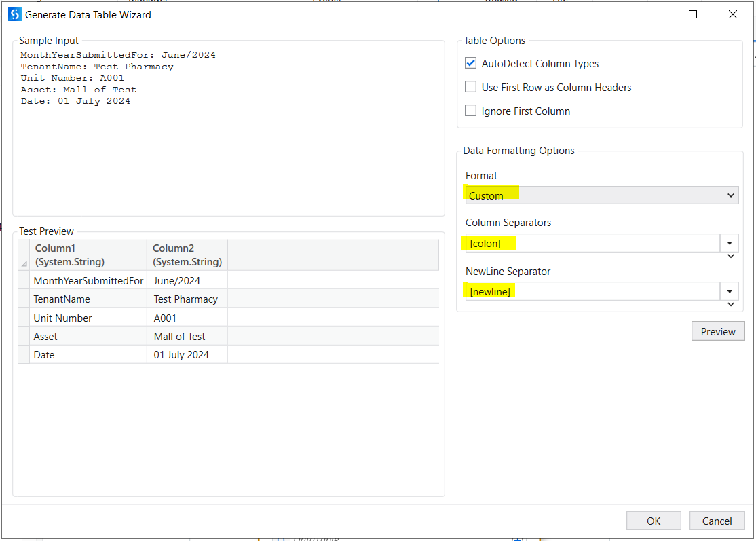The image size is (756, 541).
Task: Maximize the wizard window
Action: 693,14
